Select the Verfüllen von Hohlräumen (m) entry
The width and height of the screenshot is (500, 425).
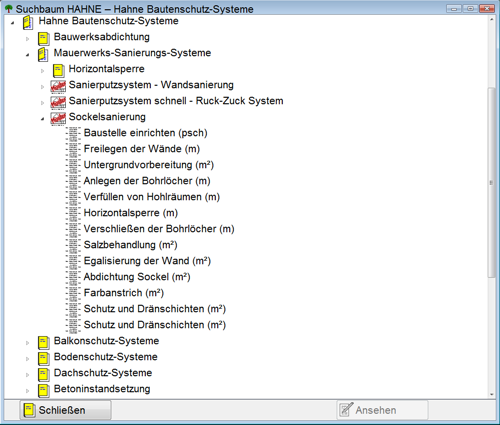[x=152, y=197]
